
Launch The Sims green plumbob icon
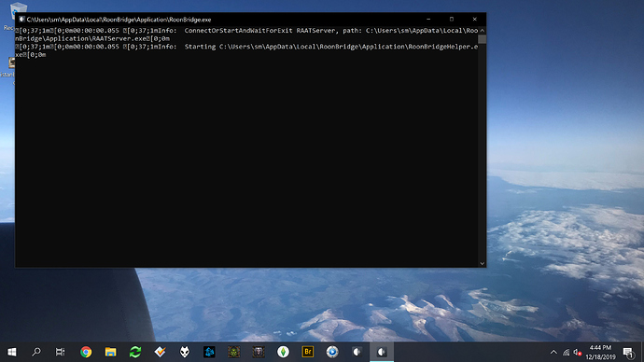point(283,352)
